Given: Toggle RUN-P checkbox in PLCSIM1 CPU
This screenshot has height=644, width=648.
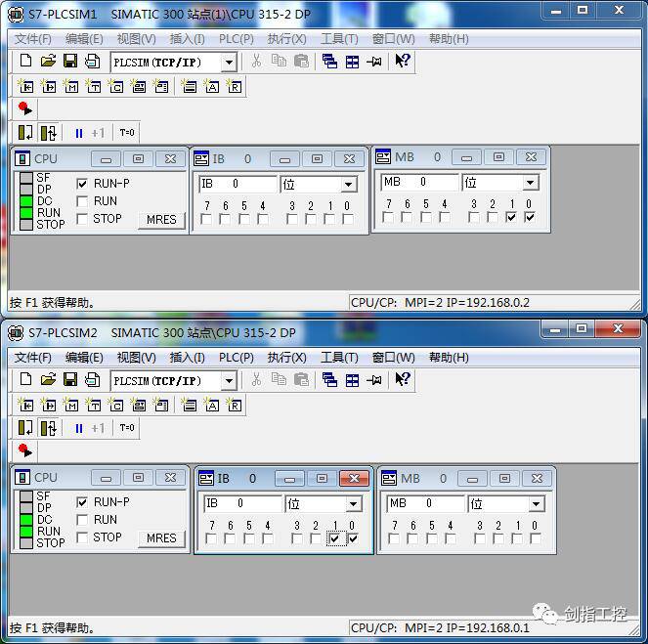Looking at the screenshot, I should [82, 184].
